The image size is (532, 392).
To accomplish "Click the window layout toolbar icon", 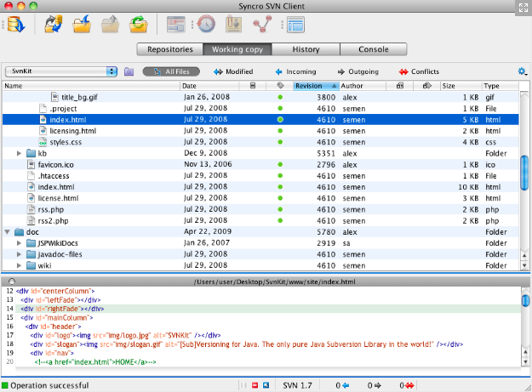I will tap(295, 25).
